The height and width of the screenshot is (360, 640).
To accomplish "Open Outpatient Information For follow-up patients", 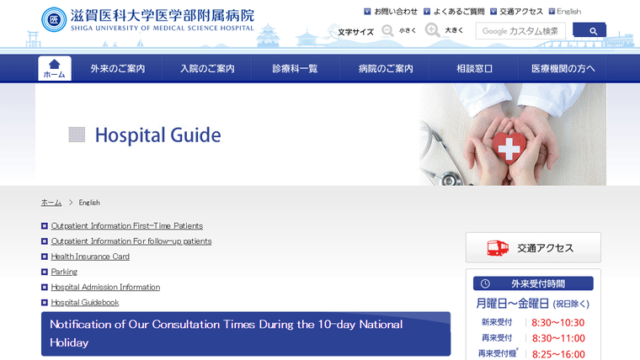I will (131, 241).
